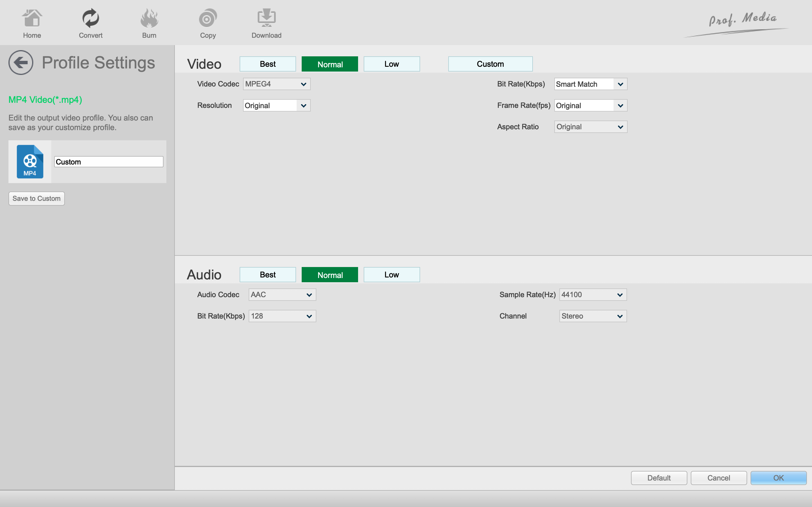
Task: Select Low audio quality preset
Action: point(392,275)
